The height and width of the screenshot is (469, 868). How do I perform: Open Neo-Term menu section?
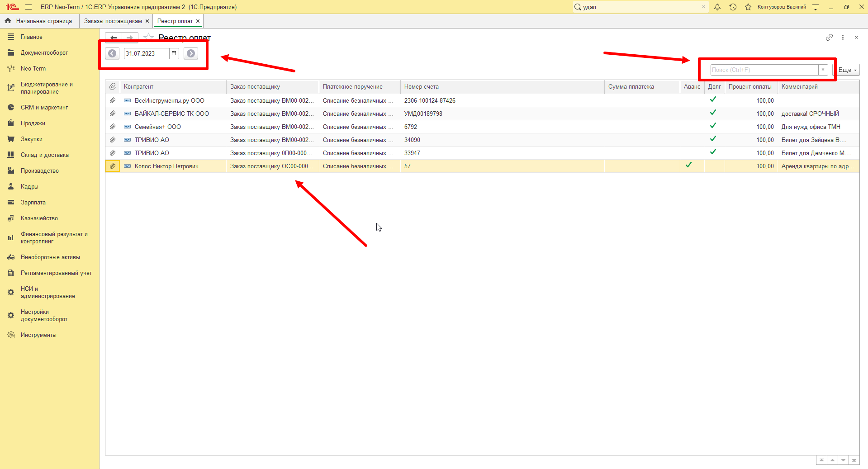[x=33, y=68]
